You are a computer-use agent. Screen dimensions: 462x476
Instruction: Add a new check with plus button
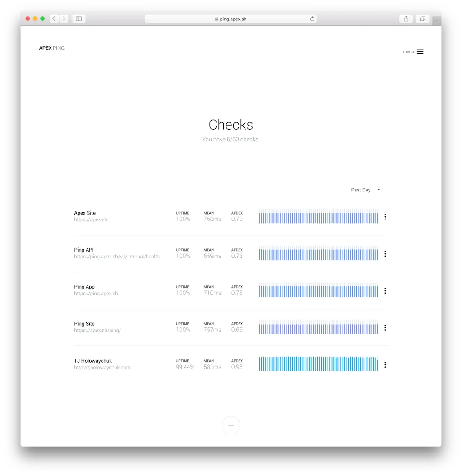click(231, 425)
